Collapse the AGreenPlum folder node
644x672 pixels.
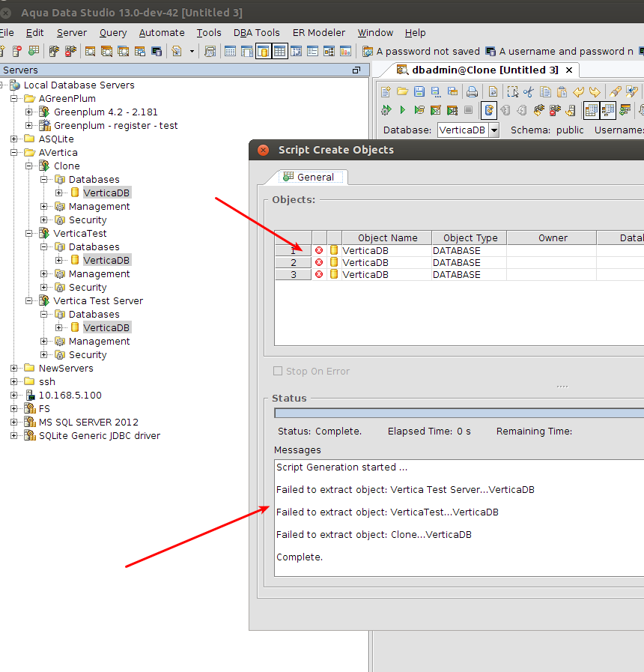[14, 99]
